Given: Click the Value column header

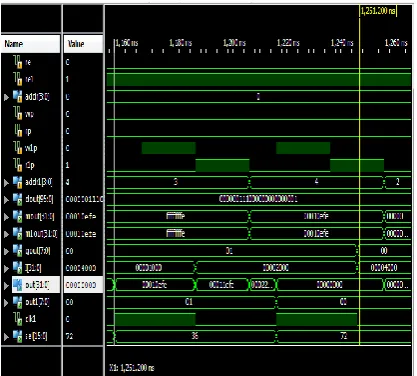Looking at the screenshot, I should click(x=83, y=44).
